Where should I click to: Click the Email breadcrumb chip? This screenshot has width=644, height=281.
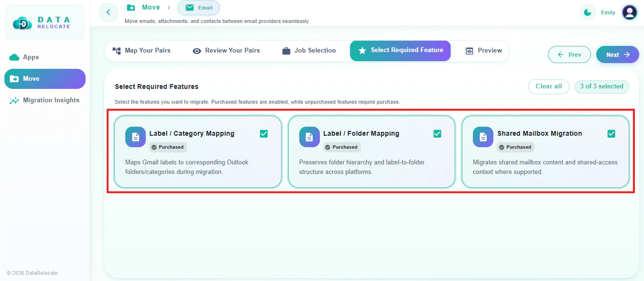[199, 8]
